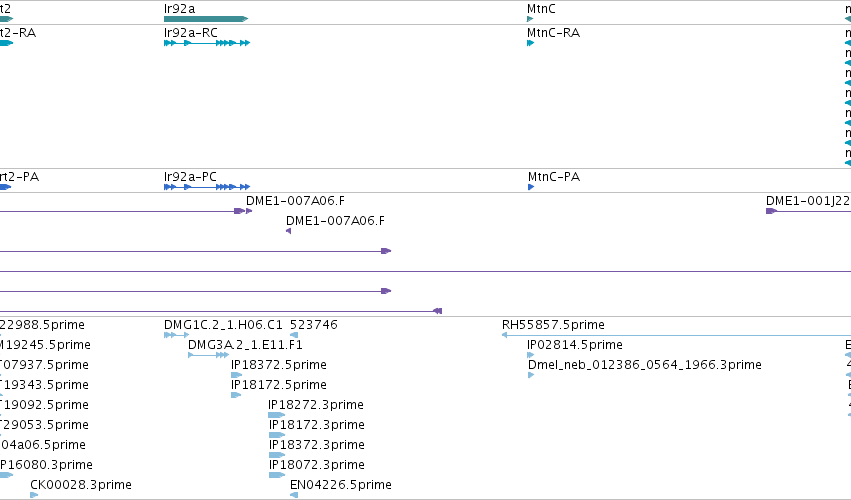The width and height of the screenshot is (851, 500).
Task: Click the IP18372.5prime label
Action: point(278,365)
